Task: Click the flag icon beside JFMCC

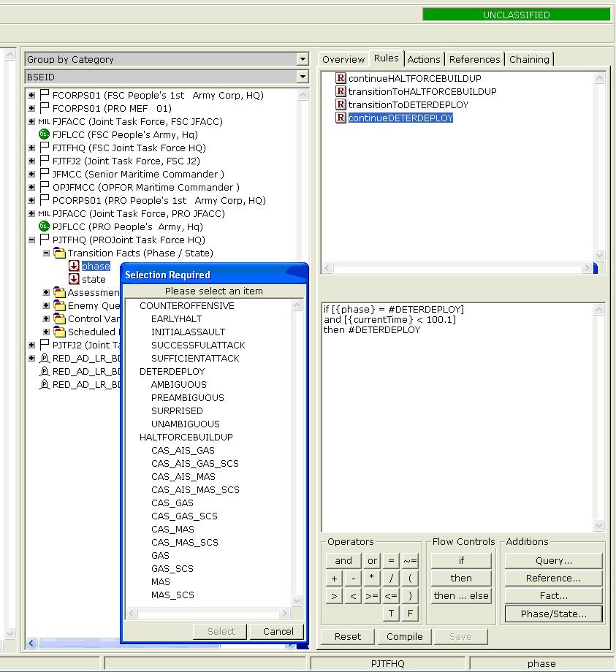Action: coord(44,174)
